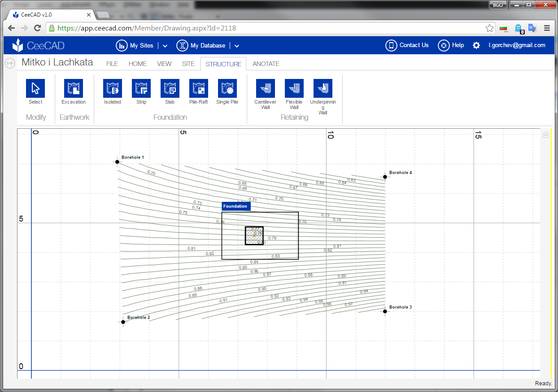Click the My Database link
This screenshot has width=558, height=392.
[x=208, y=45]
